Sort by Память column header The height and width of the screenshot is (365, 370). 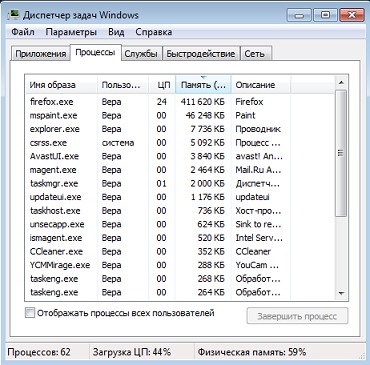(x=203, y=85)
